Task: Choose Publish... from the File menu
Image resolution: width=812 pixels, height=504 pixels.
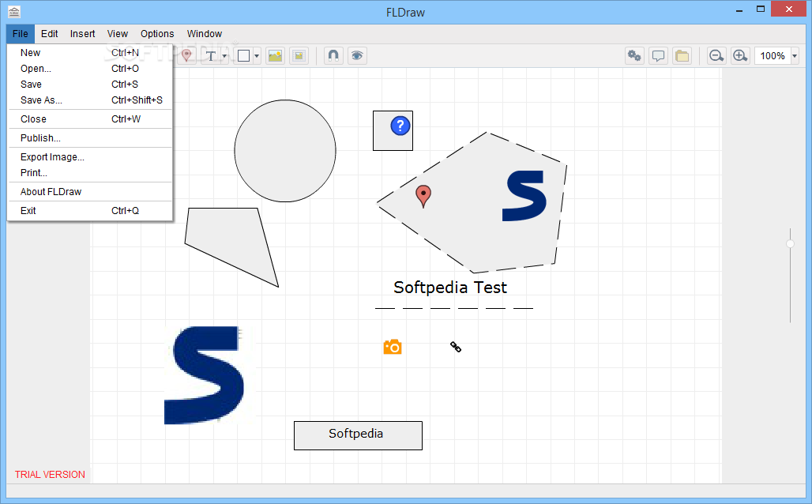Action: point(90,137)
